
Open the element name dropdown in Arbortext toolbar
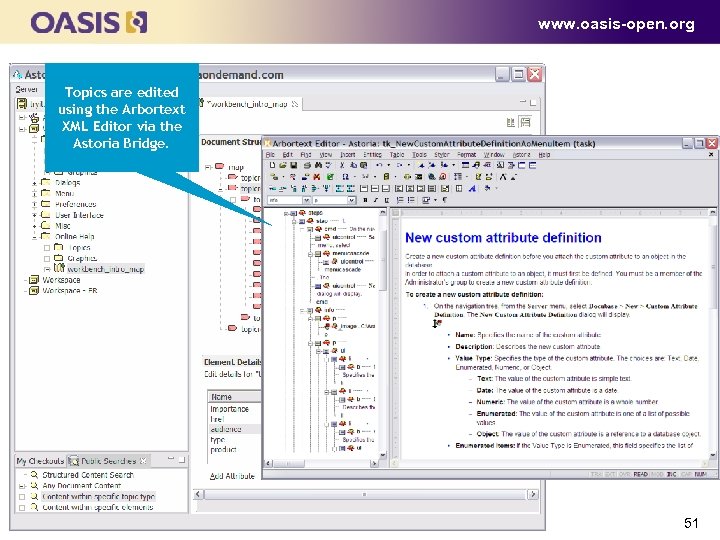point(306,200)
